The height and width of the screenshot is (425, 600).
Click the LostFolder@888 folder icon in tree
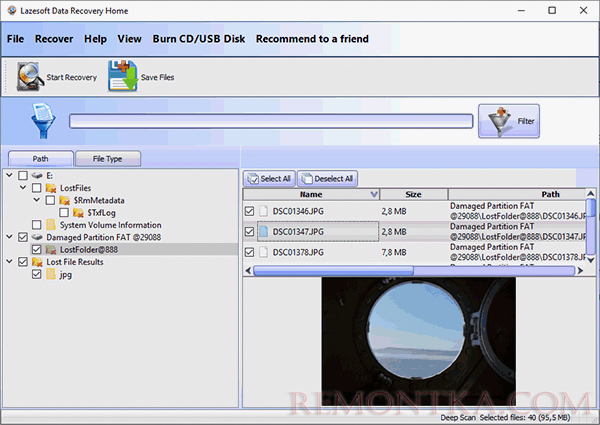click(x=51, y=249)
